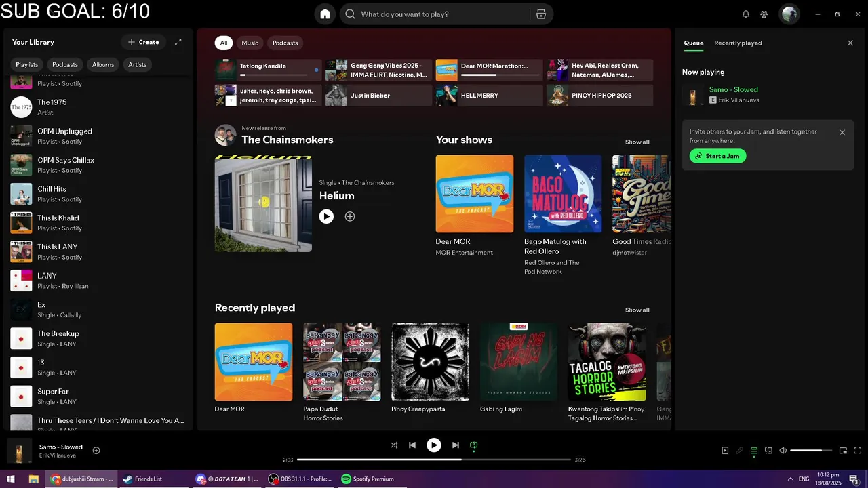Image resolution: width=868 pixels, height=488 pixels.
Task: Open OBS from the taskbar
Action: click(300, 479)
